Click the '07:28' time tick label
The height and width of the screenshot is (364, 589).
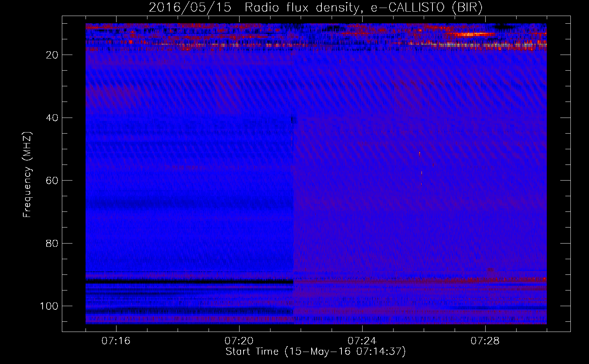[x=485, y=341]
